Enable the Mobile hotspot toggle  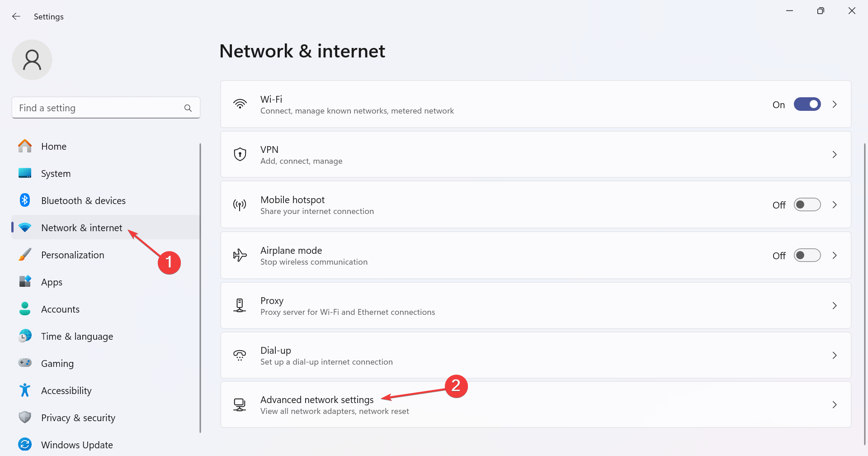click(807, 205)
